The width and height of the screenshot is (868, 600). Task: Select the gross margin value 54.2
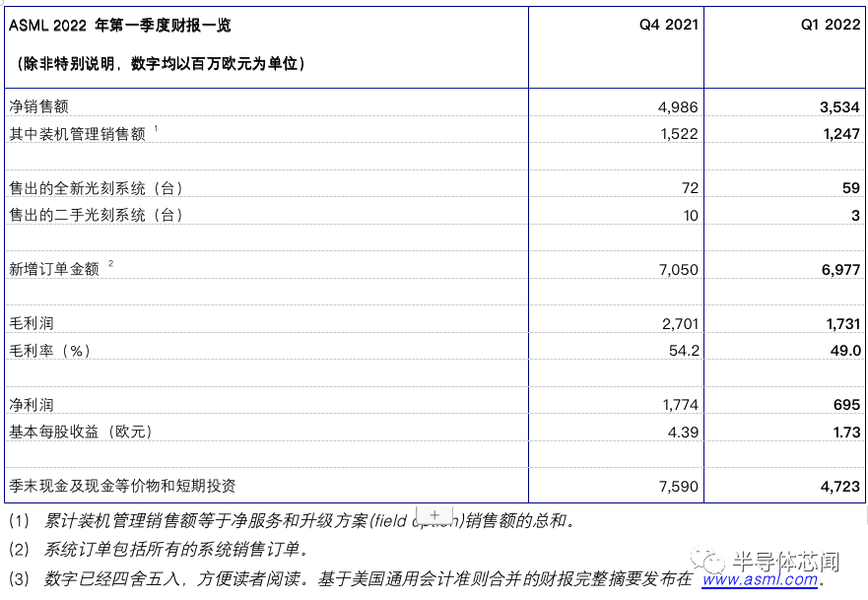(684, 351)
